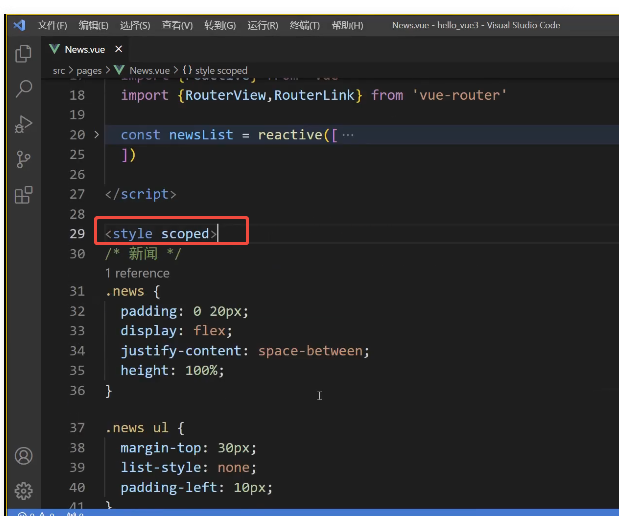Image resolution: width=619 pixels, height=516 pixels.
Task: Open the 终端(T) menu
Action: tap(304, 26)
